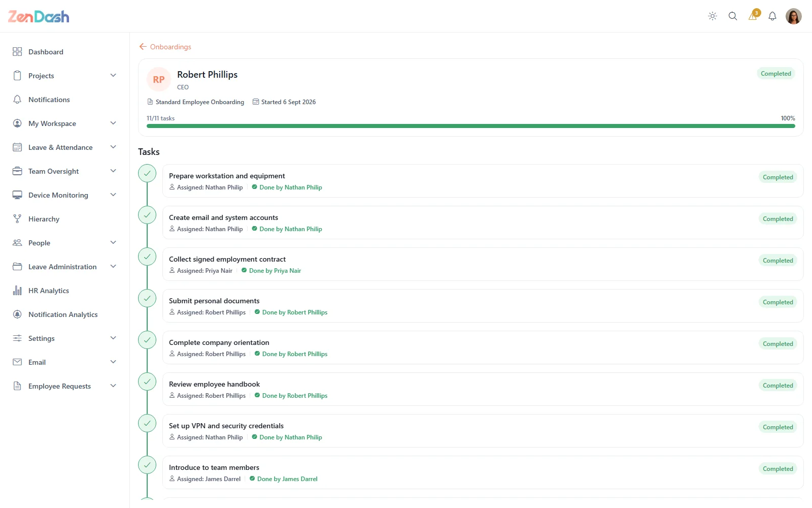
Task: Open the Dashboard menu item
Action: pyautogui.click(x=65, y=52)
